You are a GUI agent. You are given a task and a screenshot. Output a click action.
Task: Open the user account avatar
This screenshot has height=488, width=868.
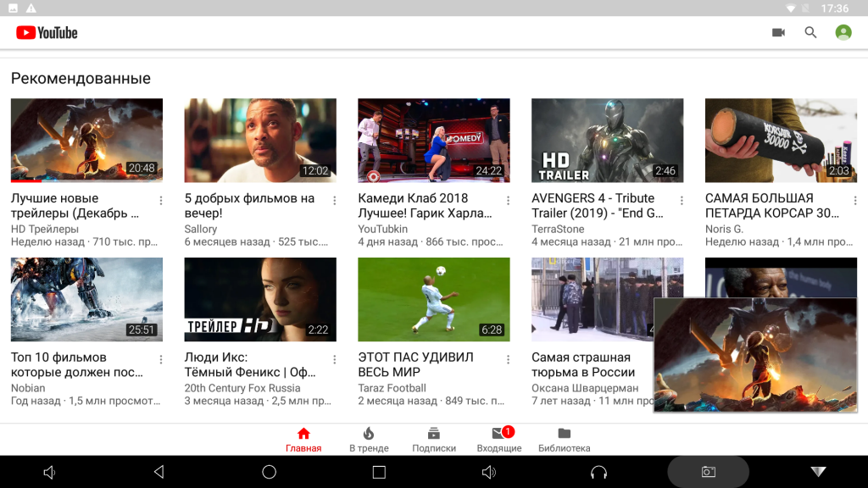(x=843, y=32)
